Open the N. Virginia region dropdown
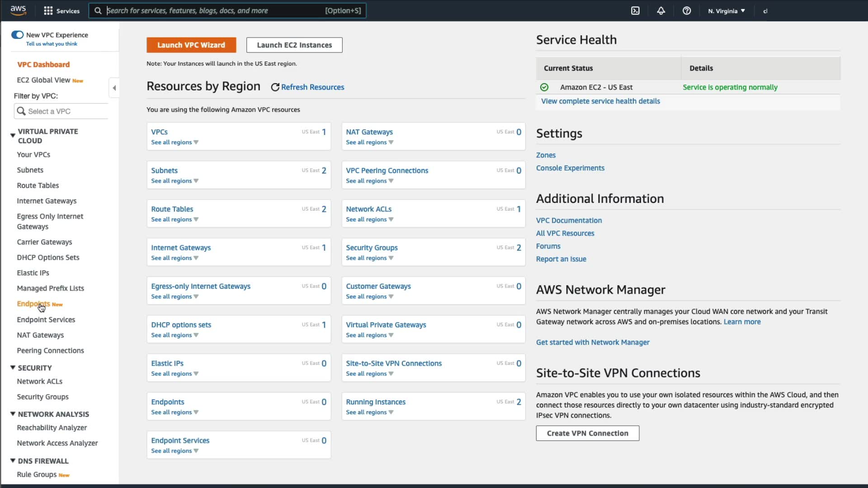The height and width of the screenshot is (488, 868). (726, 11)
